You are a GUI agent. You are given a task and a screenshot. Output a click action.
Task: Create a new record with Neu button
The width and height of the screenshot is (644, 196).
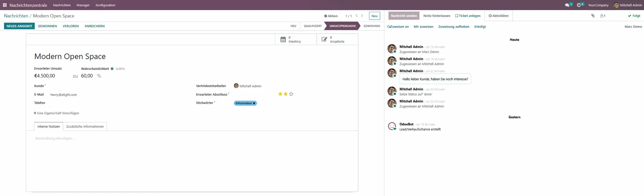pos(374,16)
